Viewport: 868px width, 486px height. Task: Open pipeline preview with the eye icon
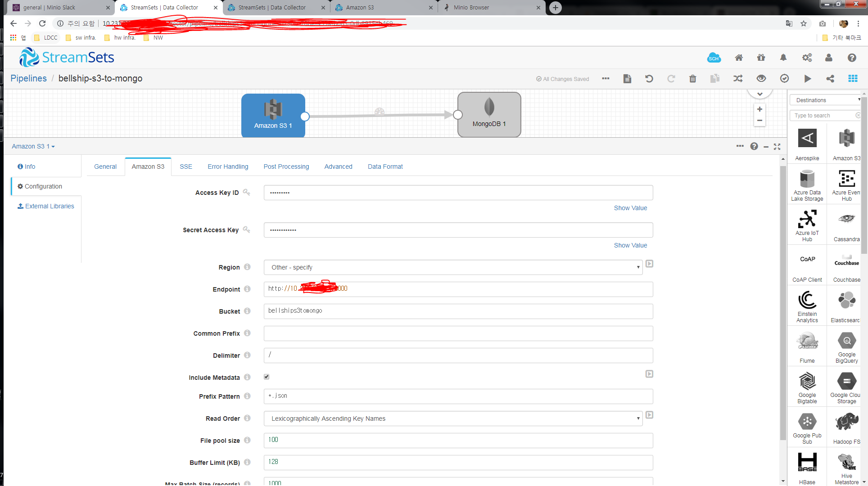(x=761, y=78)
